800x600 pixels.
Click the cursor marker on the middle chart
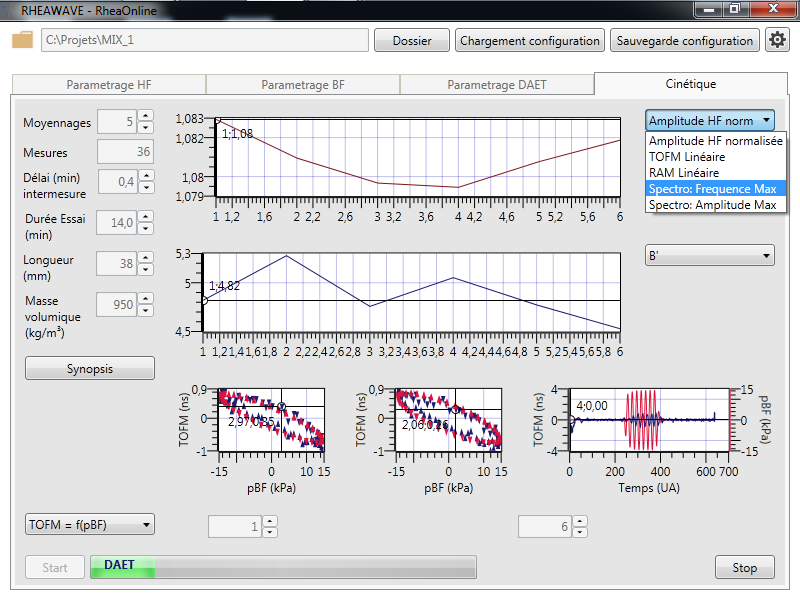point(204,301)
